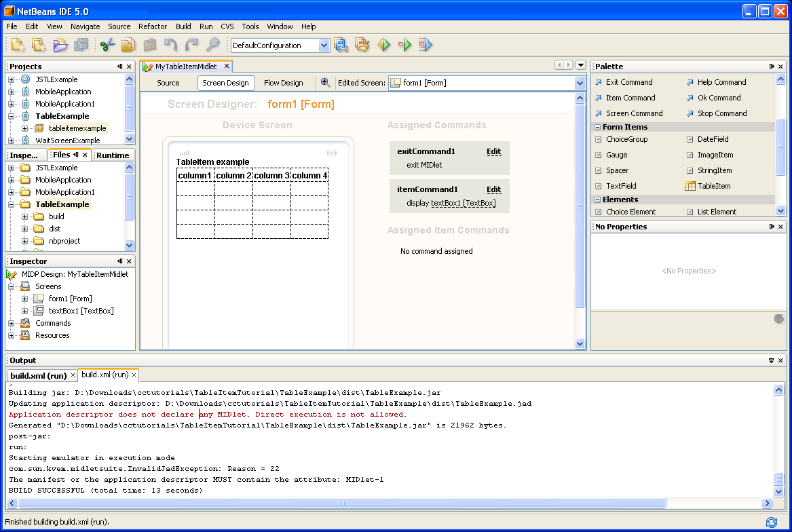Close the first build.xml (run) output tab

coord(73,375)
